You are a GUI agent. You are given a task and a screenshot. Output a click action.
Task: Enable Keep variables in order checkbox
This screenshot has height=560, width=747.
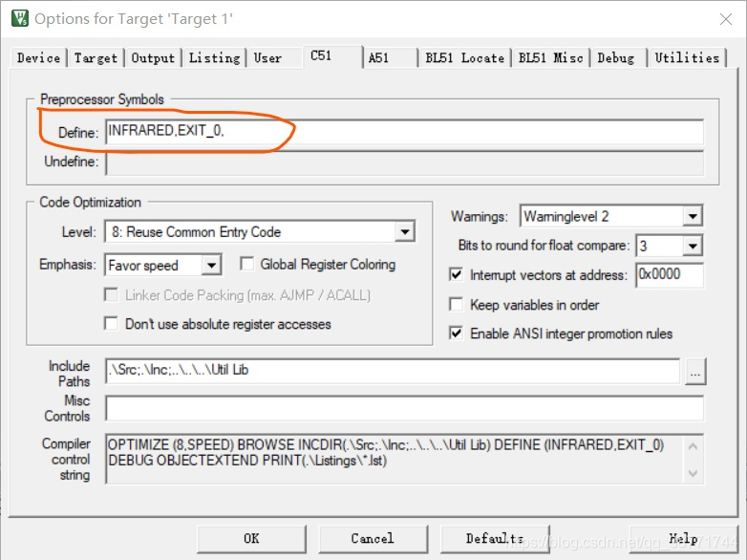point(456,305)
